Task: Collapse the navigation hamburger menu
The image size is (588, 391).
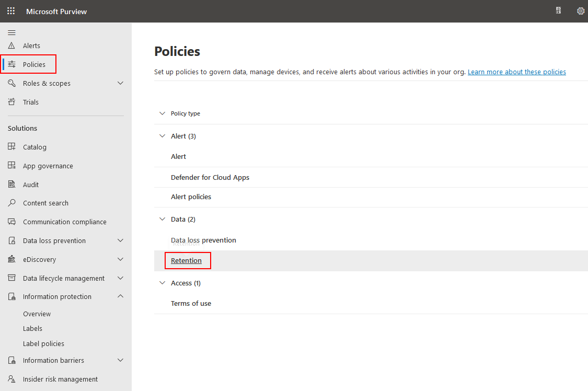Action: pyautogui.click(x=11, y=32)
